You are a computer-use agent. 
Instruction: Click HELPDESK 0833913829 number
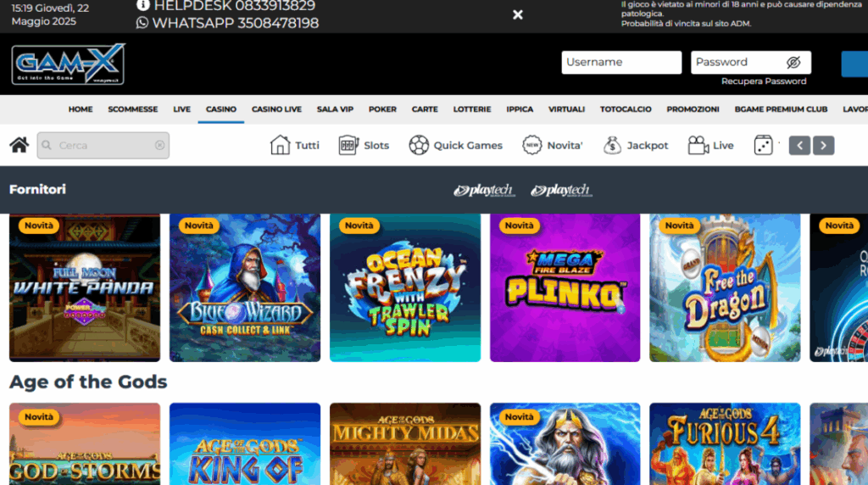pos(234,6)
